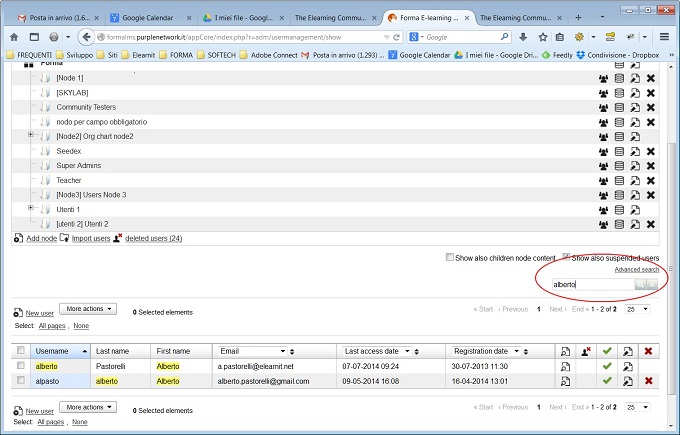Open the top More actions dropdown

pyautogui.click(x=88, y=309)
